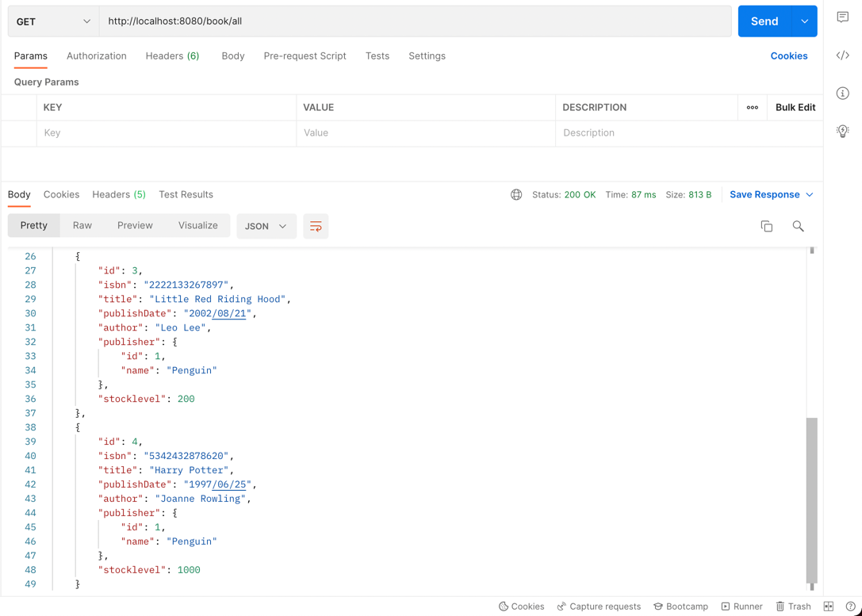Copy response body with the copy icon

766,226
